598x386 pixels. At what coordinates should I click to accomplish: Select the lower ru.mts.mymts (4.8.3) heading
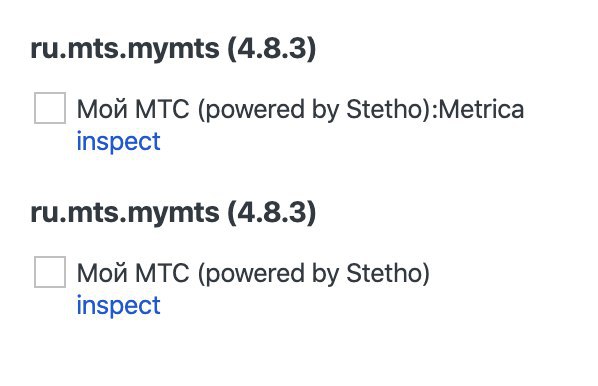click(x=173, y=212)
